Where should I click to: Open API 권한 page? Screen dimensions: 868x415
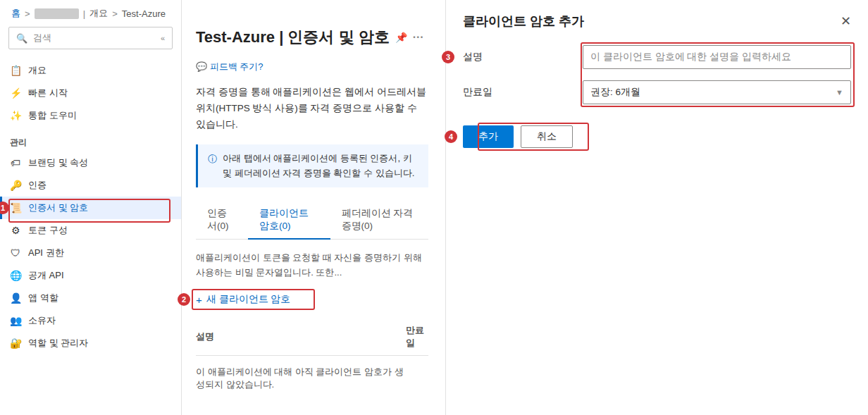[x=90, y=253]
